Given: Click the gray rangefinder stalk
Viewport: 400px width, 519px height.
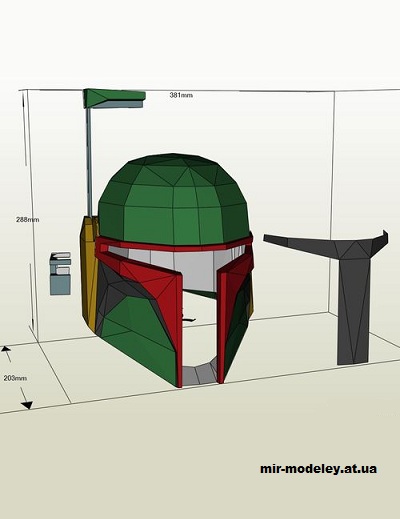Looking at the screenshot, I should [89, 162].
